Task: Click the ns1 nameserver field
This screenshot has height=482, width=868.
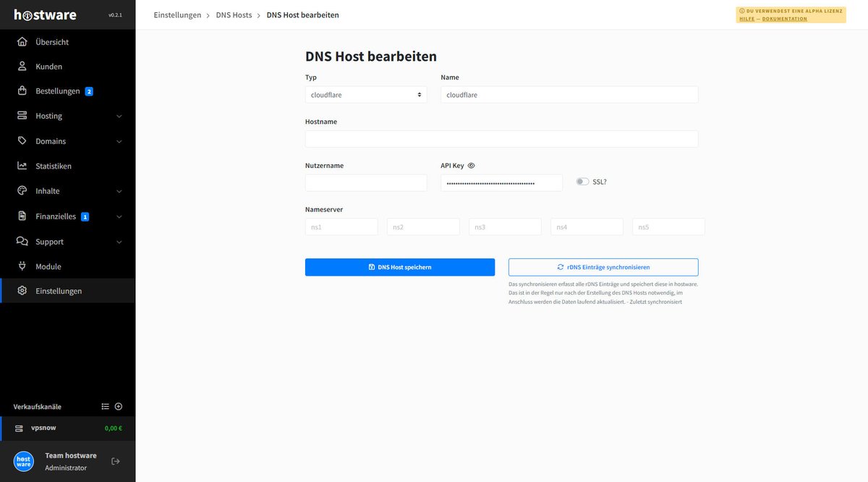Action: coord(341,227)
